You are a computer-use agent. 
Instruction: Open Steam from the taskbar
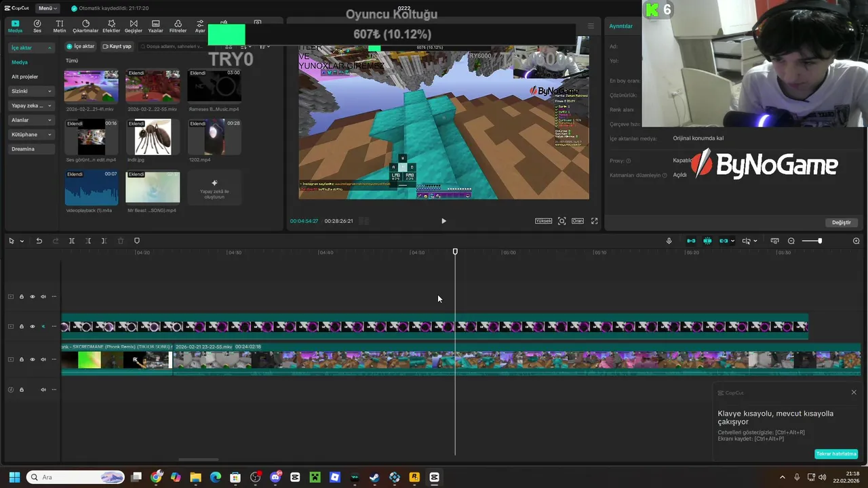click(x=374, y=477)
